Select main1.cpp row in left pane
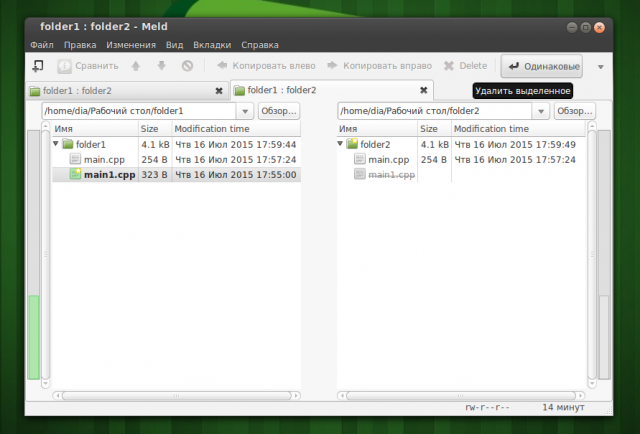 177,175
